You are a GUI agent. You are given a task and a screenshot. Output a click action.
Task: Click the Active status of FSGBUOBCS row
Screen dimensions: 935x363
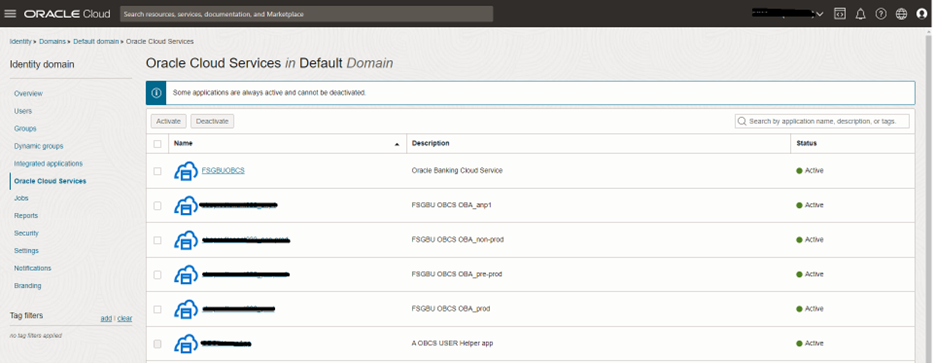coord(810,170)
